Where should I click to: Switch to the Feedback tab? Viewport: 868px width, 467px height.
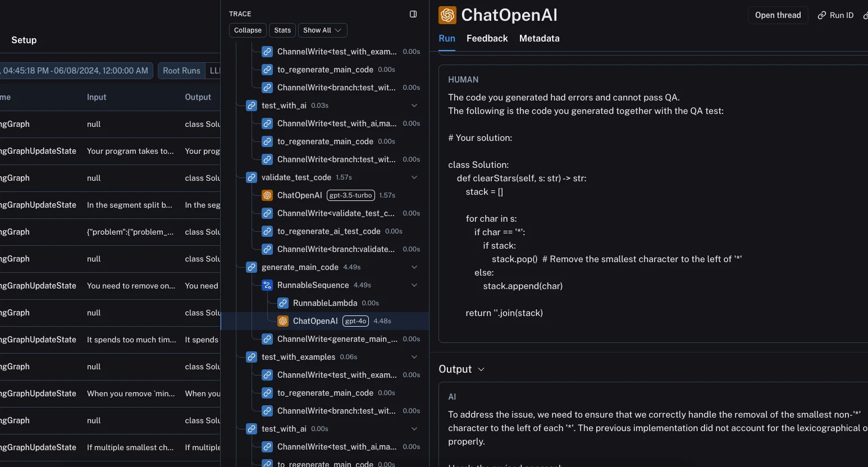[x=487, y=38]
